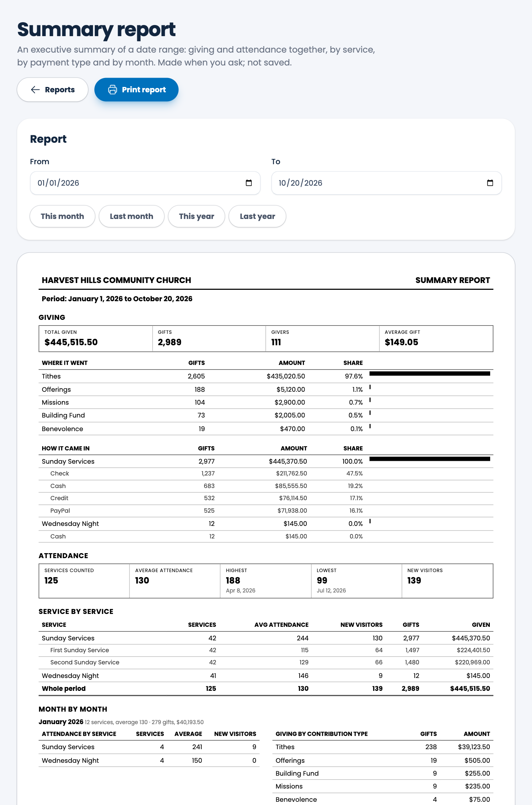Click the printer icon in Print report
The height and width of the screenshot is (805, 532).
113,90
